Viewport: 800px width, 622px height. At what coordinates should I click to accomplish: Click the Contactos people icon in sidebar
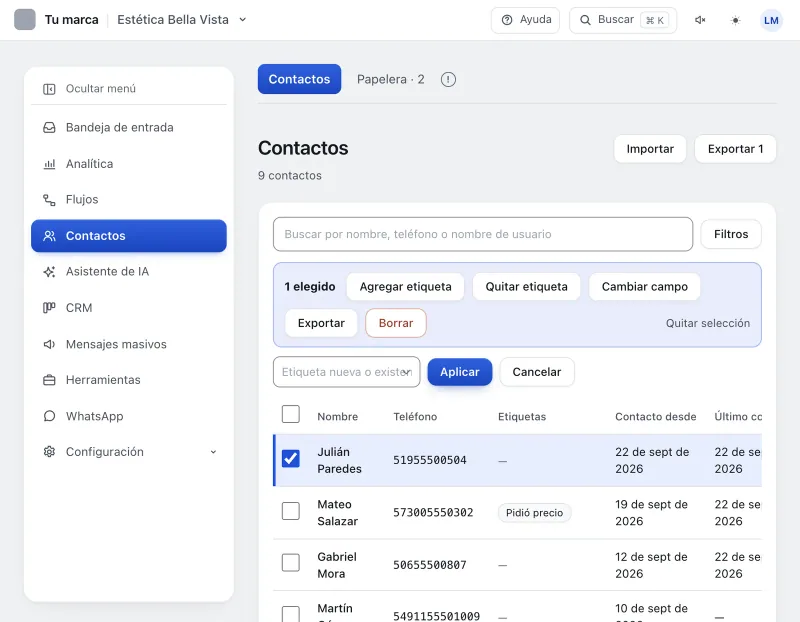click(49, 236)
